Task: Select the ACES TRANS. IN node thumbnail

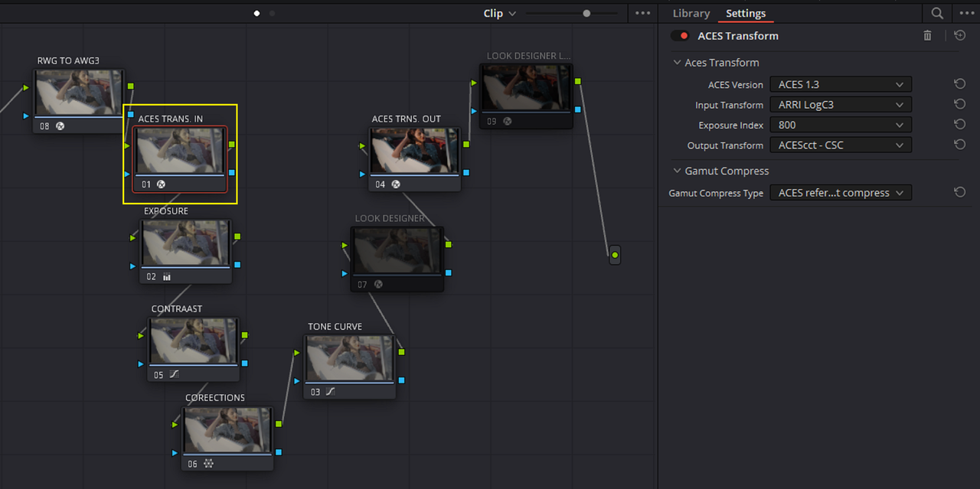Action: [x=181, y=151]
